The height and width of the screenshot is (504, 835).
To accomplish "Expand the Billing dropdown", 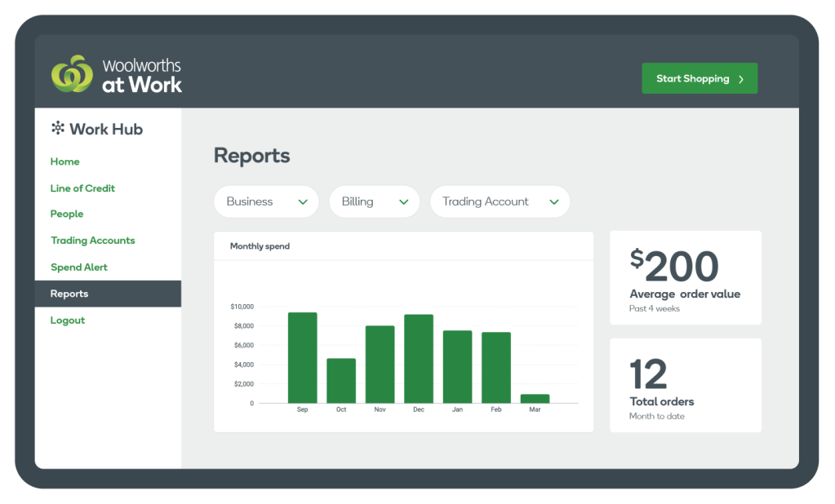I will click(375, 201).
